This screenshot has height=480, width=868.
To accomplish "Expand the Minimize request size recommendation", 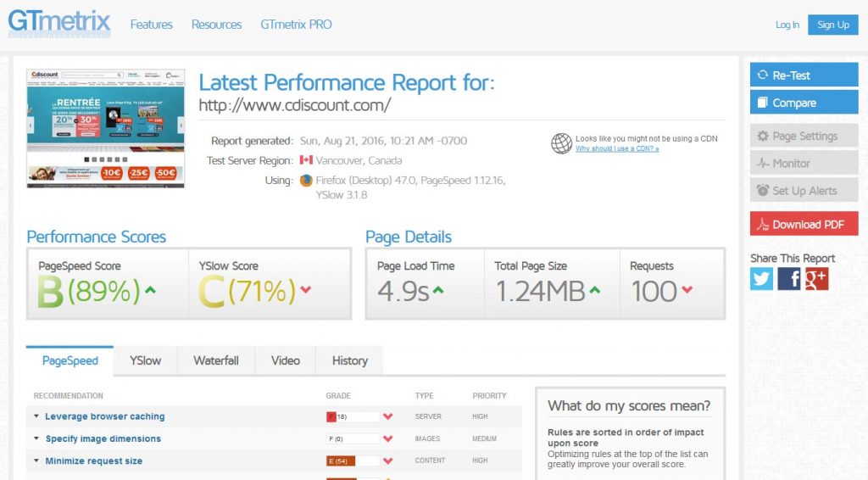I will point(93,460).
